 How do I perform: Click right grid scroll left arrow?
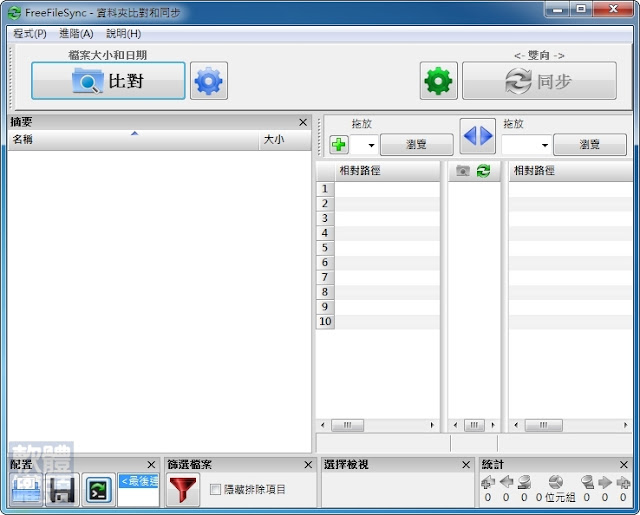pos(516,425)
